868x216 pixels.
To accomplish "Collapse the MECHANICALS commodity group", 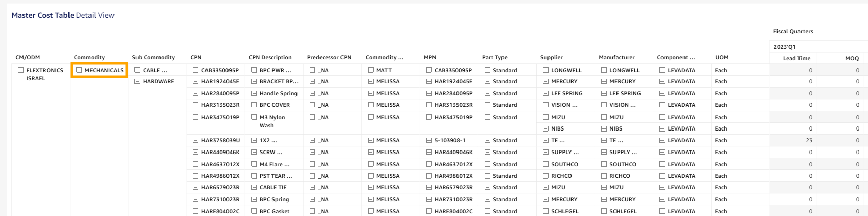I will 79,70.
